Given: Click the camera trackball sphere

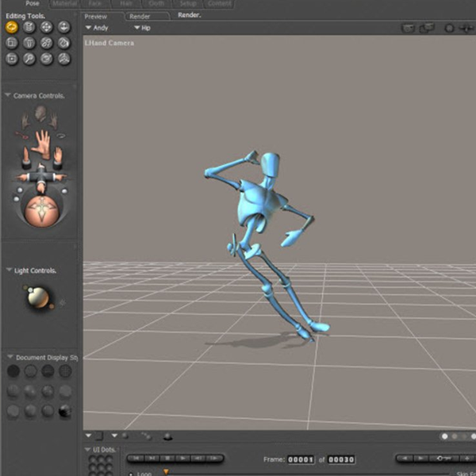Looking at the screenshot, I should click(38, 211).
